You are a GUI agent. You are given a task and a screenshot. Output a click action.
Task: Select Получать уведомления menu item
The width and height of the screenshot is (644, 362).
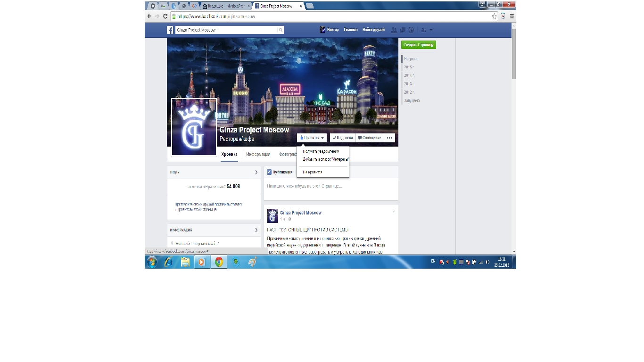click(321, 151)
